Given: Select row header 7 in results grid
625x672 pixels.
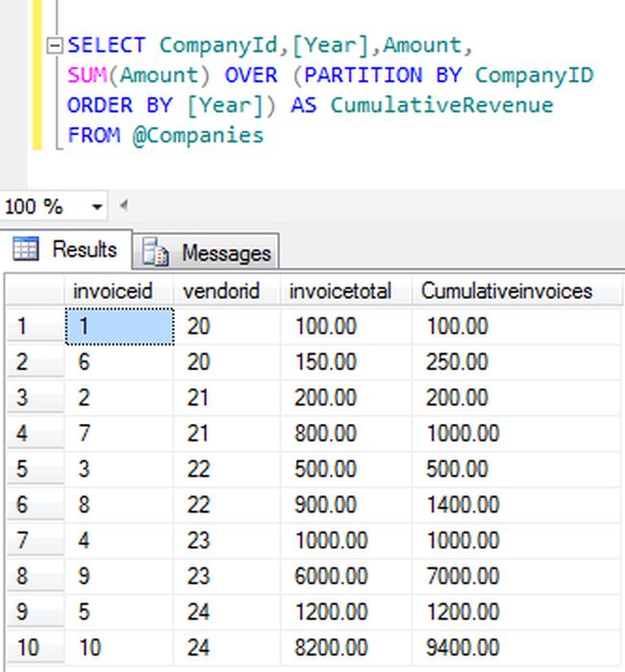Looking at the screenshot, I should [x=36, y=540].
